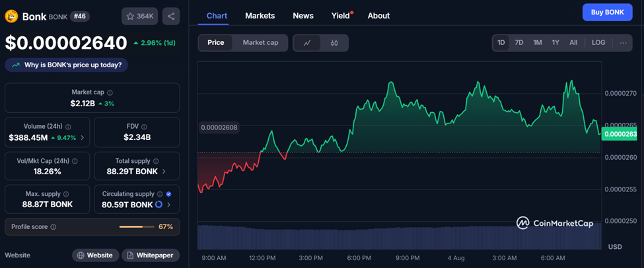Select the line chart view icon
Screen dimensions: 644x268
point(306,43)
